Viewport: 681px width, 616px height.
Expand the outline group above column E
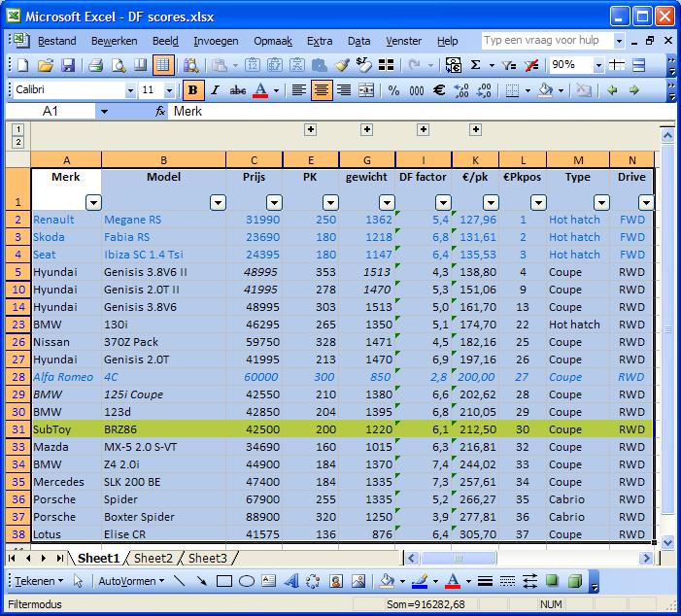(311, 129)
